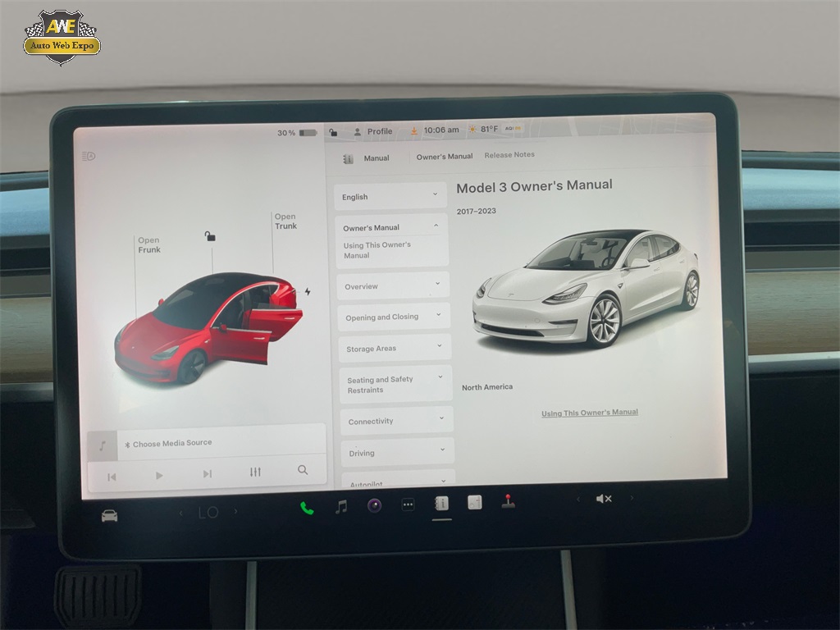Expand the Overview section
The width and height of the screenshot is (840, 630).
pyautogui.click(x=393, y=286)
